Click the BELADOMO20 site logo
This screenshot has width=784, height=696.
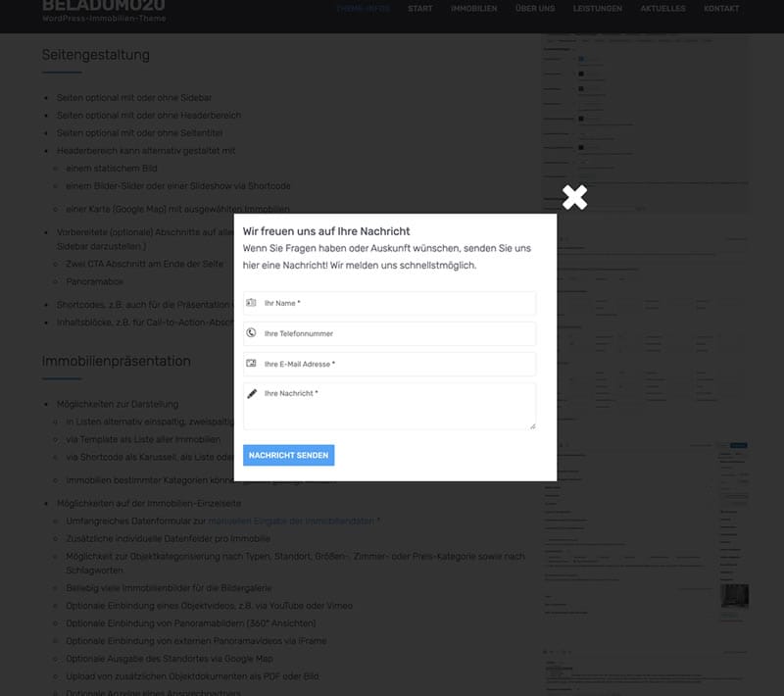click(x=104, y=9)
